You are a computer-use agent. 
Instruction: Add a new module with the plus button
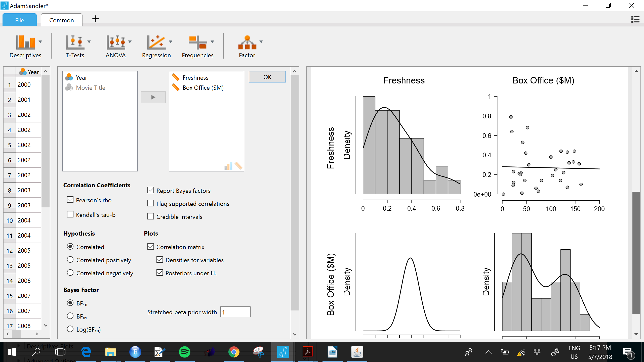coord(96,19)
